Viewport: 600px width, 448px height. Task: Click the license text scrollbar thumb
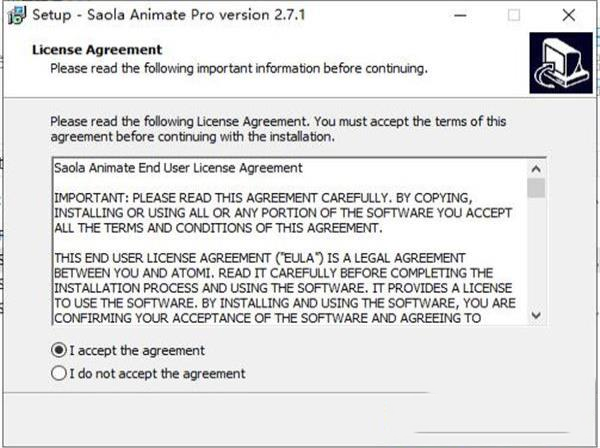pyautogui.click(x=536, y=188)
